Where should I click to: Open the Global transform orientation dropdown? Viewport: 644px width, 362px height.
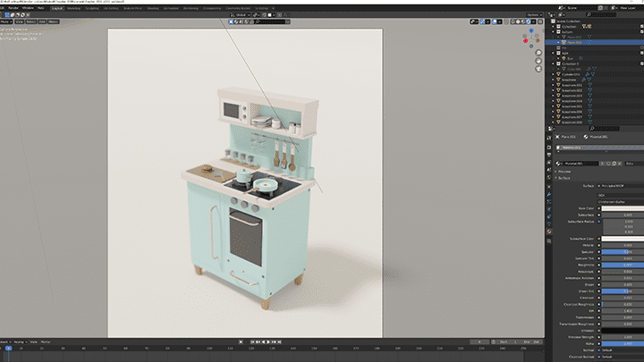(241, 15)
